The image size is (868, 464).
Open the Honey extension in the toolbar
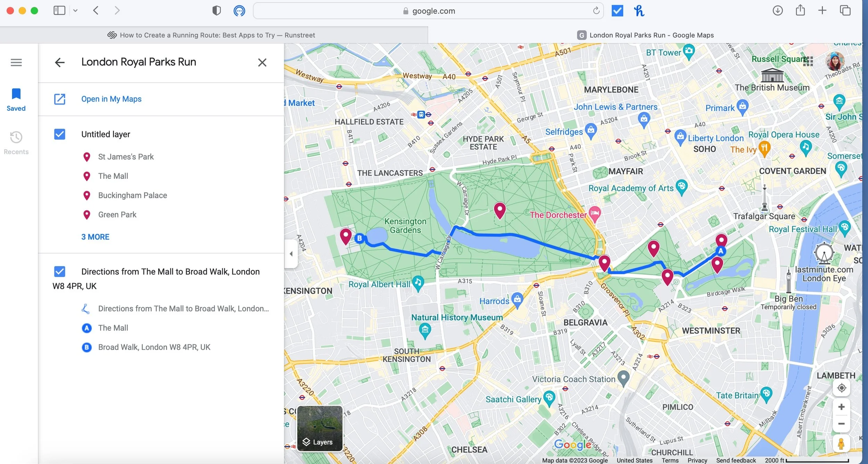click(638, 11)
